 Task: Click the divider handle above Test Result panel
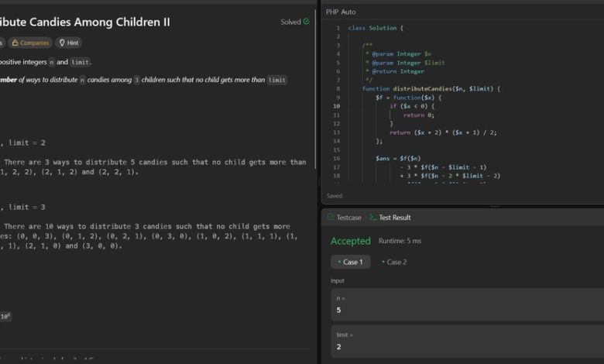(x=496, y=207)
